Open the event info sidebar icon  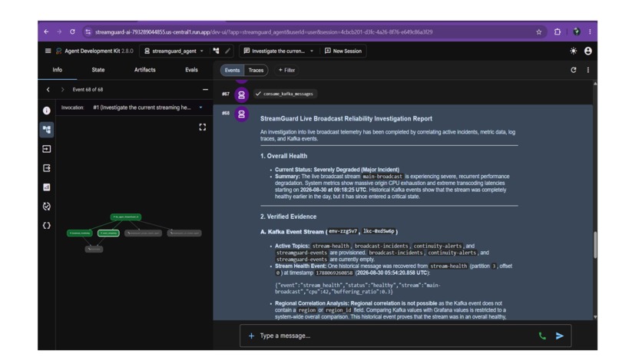47,111
